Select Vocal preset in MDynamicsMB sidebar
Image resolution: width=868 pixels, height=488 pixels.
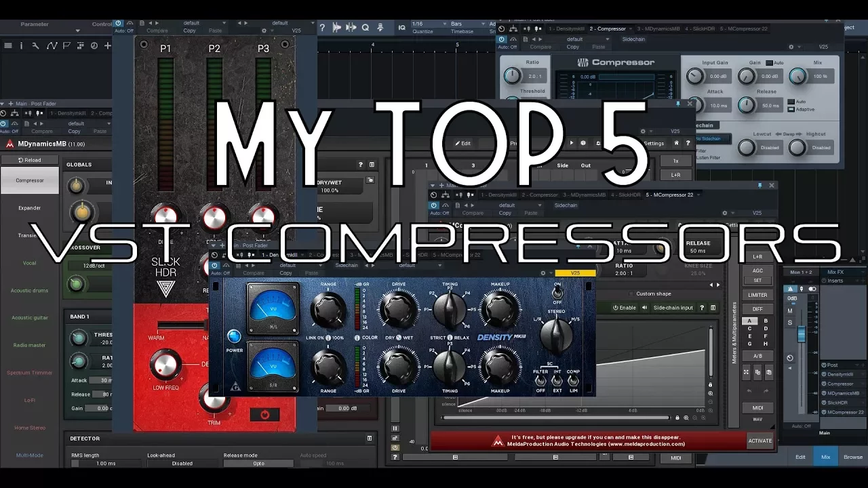coord(30,263)
